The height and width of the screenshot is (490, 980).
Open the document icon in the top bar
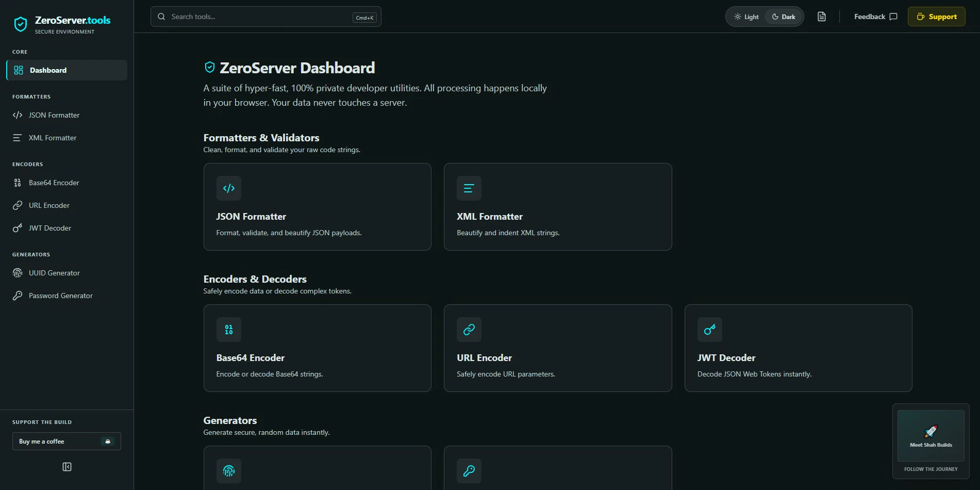(x=822, y=17)
